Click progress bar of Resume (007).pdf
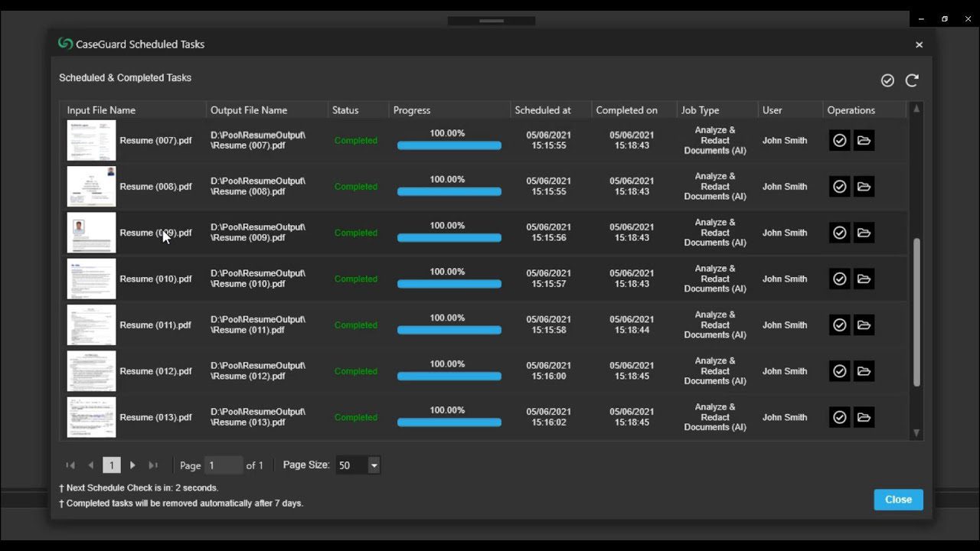Viewport: 980px width, 551px height. pyautogui.click(x=449, y=145)
